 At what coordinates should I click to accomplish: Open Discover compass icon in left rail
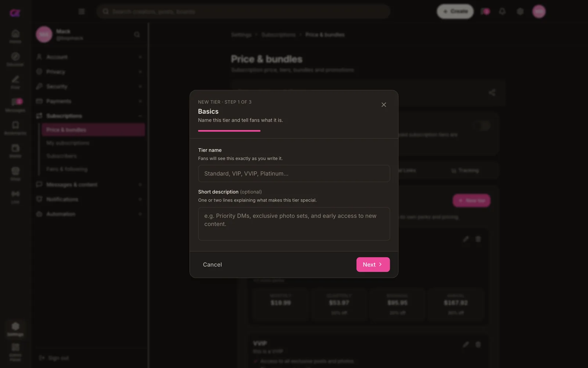tap(15, 59)
